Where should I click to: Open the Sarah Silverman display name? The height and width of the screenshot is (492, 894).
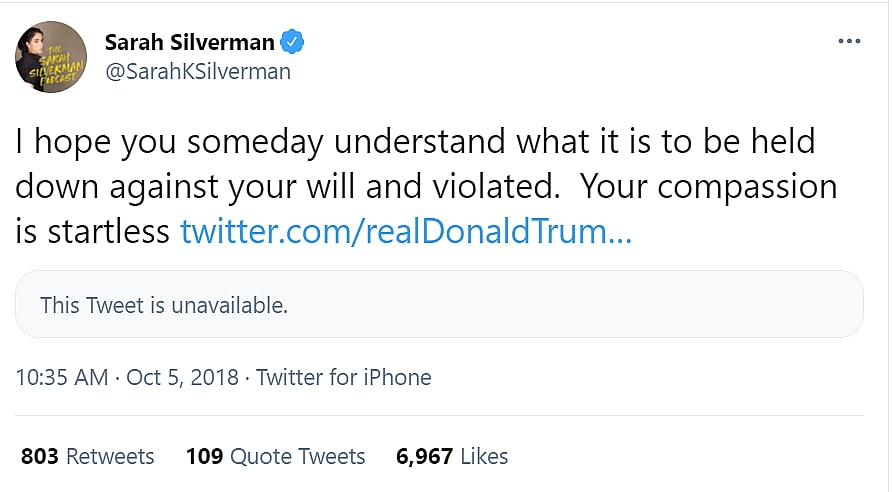pyautogui.click(x=189, y=43)
